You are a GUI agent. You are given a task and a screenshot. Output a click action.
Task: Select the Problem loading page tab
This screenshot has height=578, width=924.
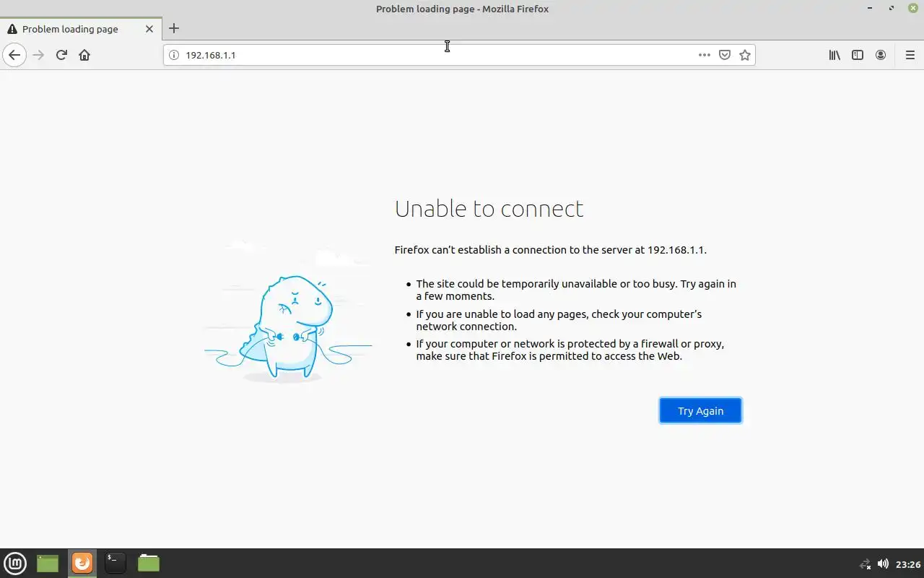(x=80, y=29)
